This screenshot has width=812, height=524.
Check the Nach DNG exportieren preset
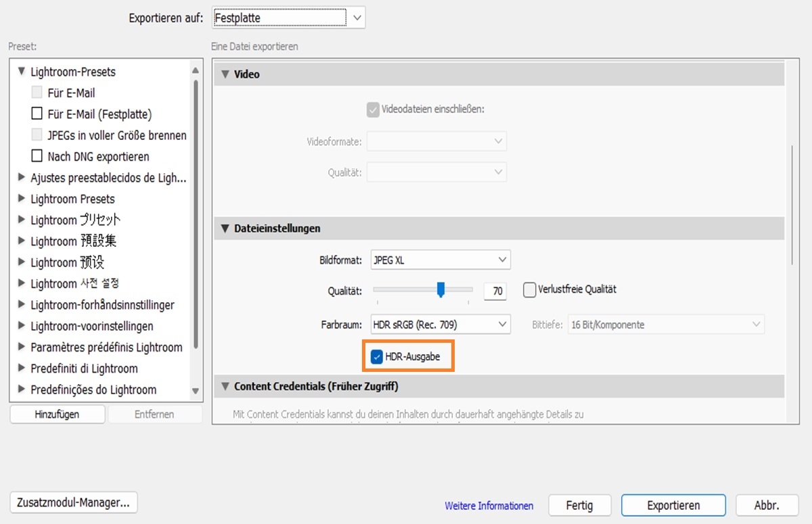coord(37,156)
